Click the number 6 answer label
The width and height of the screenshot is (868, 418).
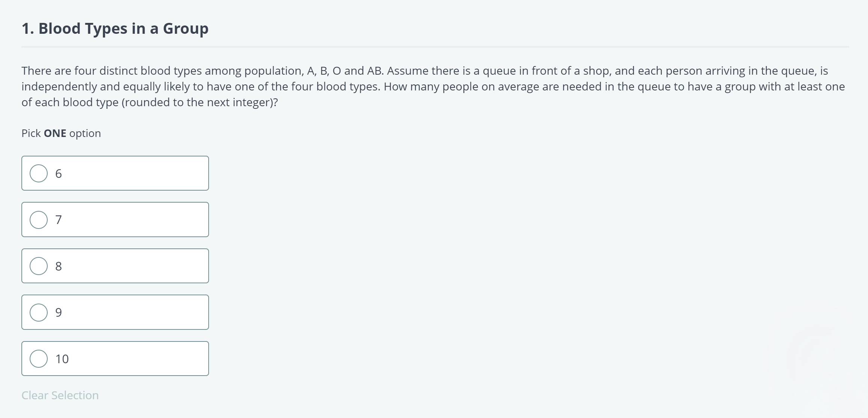59,174
